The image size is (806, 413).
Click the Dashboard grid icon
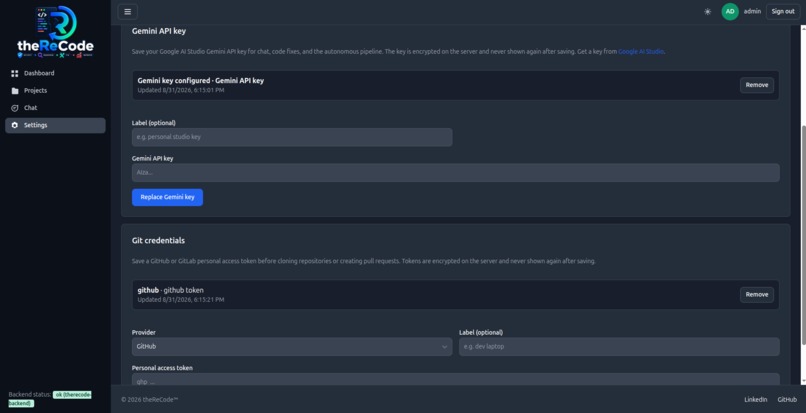(14, 74)
